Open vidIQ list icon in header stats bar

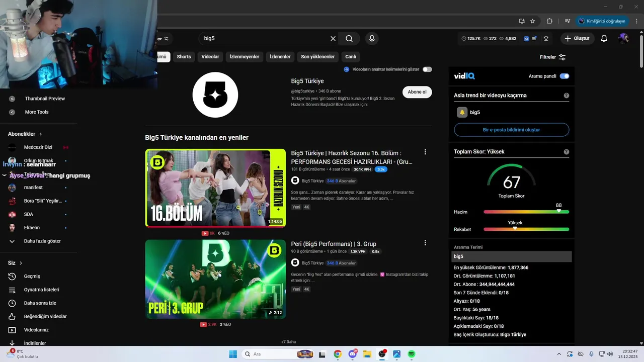coord(534,39)
